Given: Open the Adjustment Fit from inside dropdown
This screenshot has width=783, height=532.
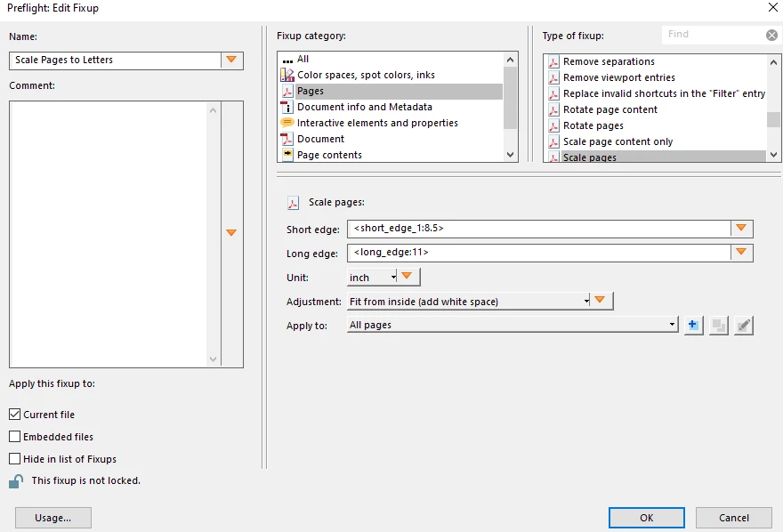Looking at the screenshot, I should (x=469, y=302).
